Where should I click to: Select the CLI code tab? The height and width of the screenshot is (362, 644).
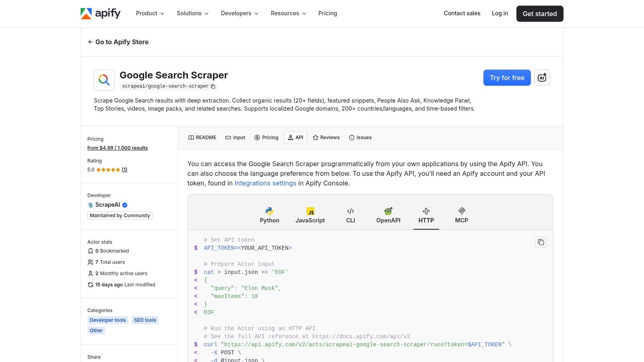[351, 216]
